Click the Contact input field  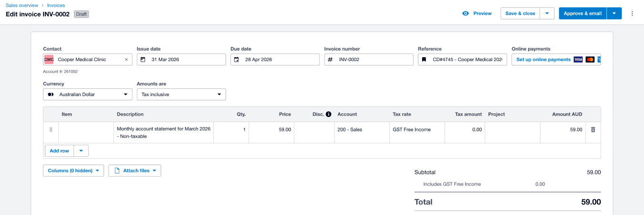[88, 60]
